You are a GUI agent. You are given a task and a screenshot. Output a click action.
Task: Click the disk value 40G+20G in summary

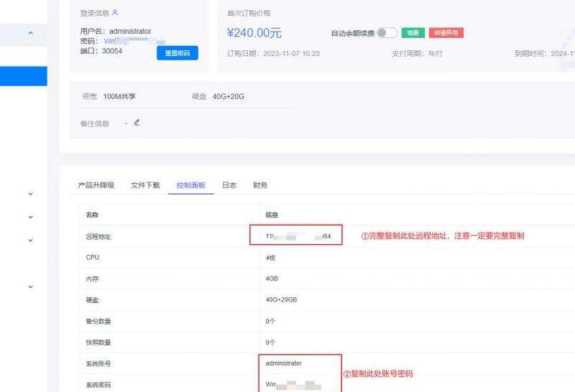pyautogui.click(x=228, y=96)
